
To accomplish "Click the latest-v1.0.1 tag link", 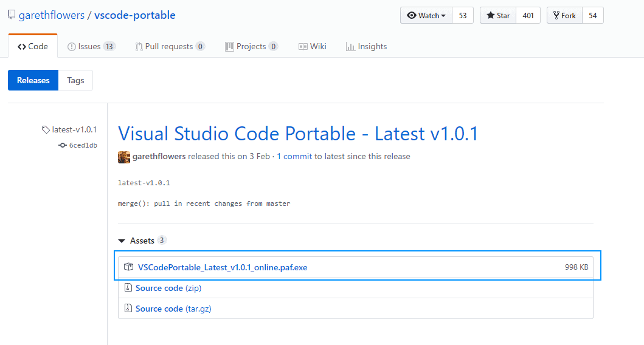I will 74,129.
